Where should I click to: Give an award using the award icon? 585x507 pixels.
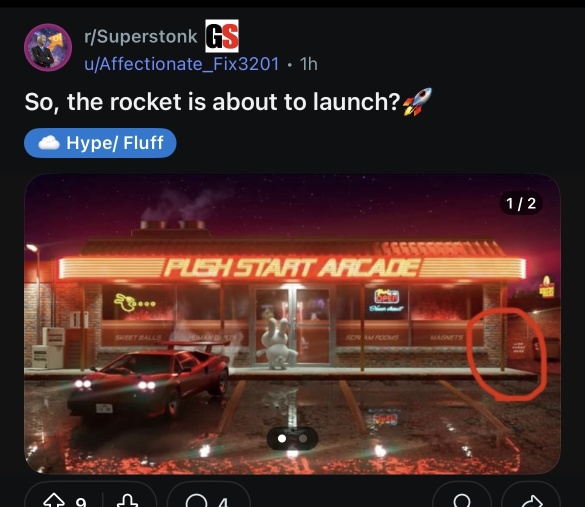[462, 500]
